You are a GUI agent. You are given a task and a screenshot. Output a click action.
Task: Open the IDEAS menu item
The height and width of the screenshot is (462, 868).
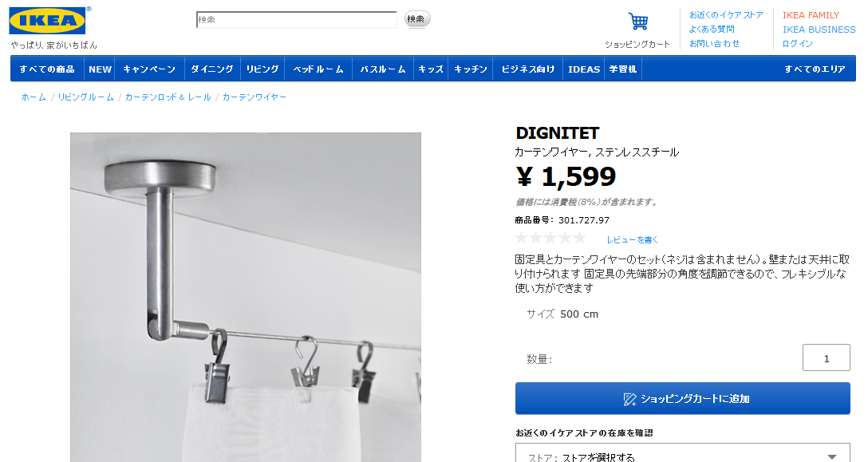coord(584,69)
